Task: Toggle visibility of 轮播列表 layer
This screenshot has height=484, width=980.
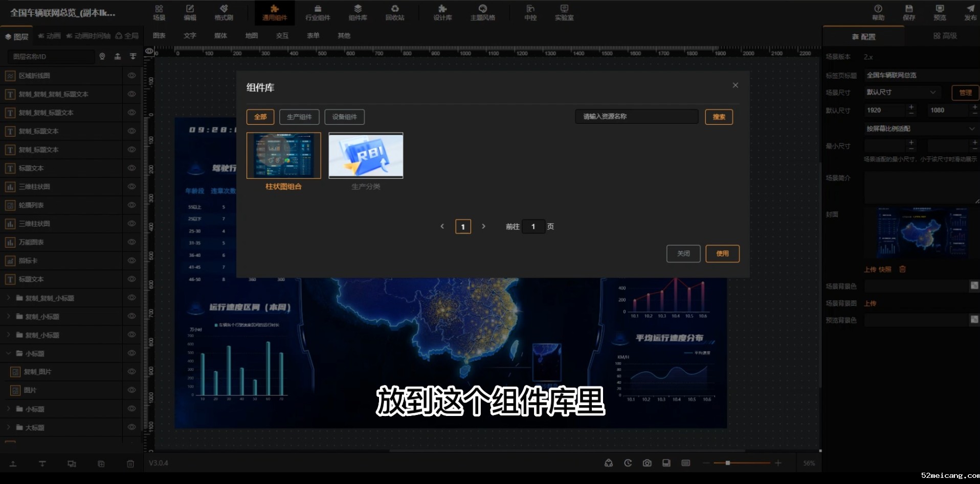Action: pyautogui.click(x=131, y=205)
